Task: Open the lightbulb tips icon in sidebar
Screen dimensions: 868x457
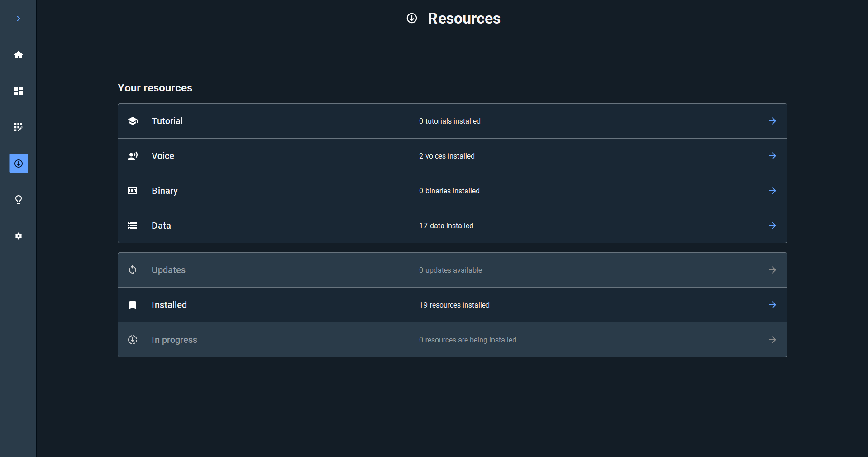Action: pos(19,200)
